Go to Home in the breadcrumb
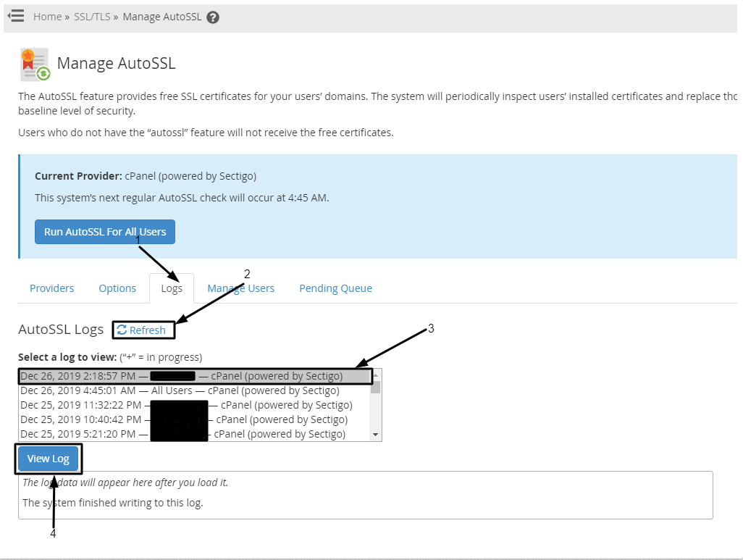 [47, 17]
